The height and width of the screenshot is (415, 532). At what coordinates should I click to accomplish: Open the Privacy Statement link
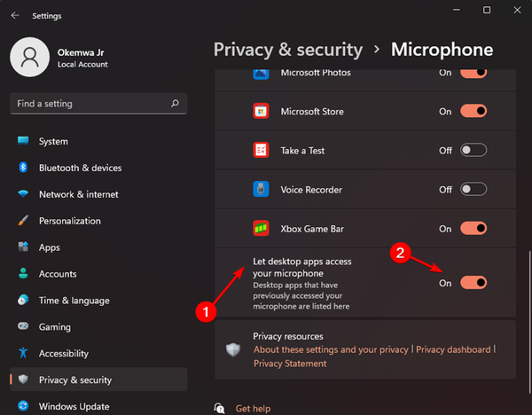(x=290, y=363)
